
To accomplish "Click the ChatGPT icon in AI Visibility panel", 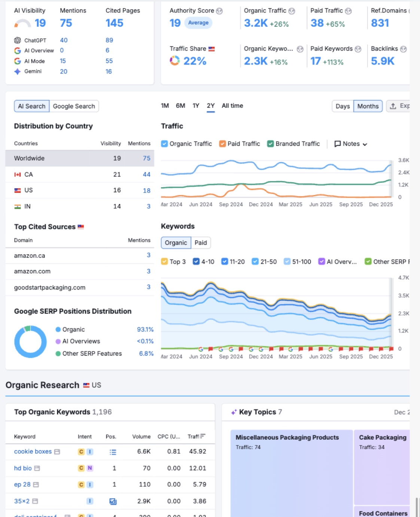I will [x=17, y=40].
